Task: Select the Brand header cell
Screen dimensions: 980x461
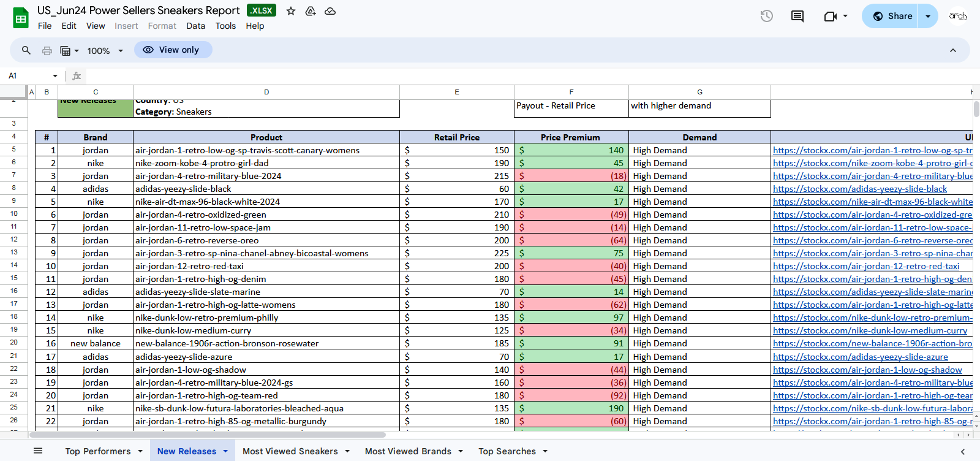Action: (x=96, y=137)
